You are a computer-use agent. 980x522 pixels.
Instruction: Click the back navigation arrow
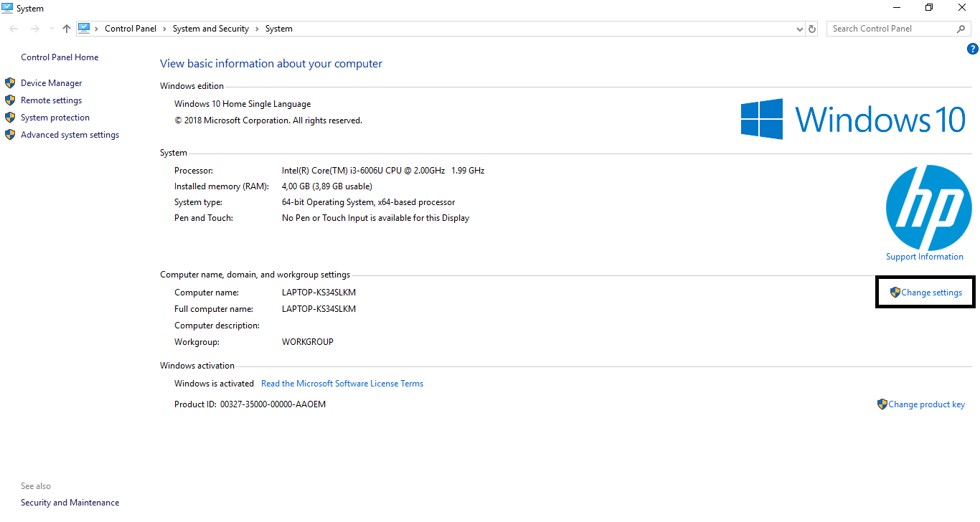[x=14, y=29]
